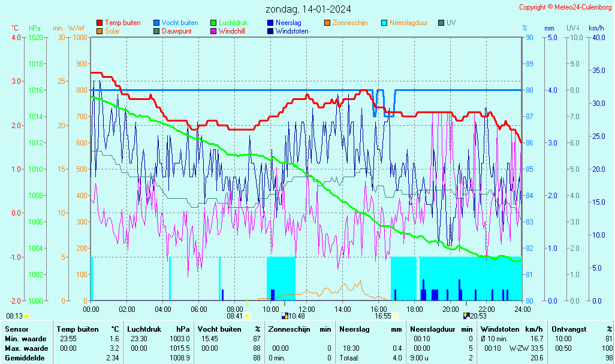Viewport: 615px width, 364px height.
Task: Click the orange Zonneschijn legend square
Action: click(x=327, y=23)
